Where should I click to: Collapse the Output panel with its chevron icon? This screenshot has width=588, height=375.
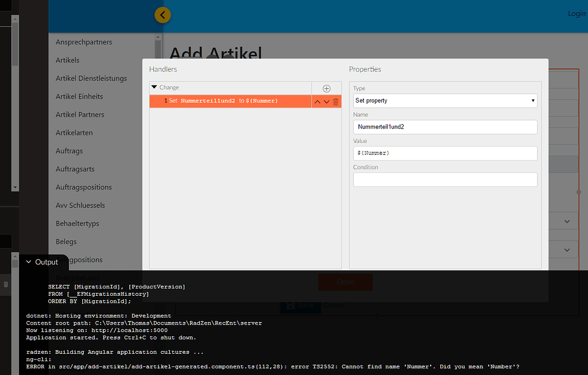27,261
